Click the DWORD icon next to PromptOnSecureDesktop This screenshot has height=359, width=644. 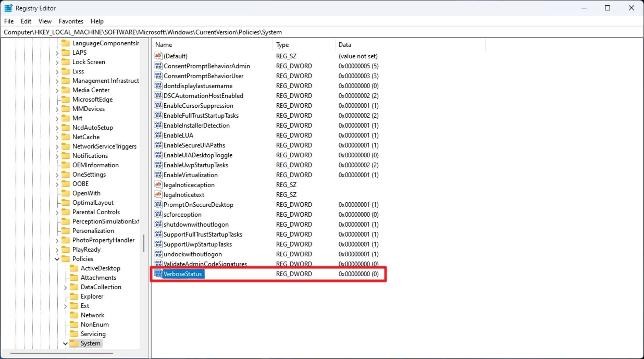[158, 204]
